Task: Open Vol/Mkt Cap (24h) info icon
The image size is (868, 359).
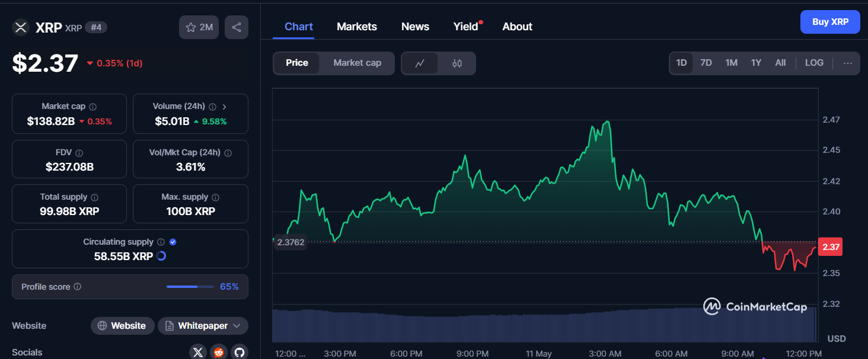Action: click(x=228, y=153)
